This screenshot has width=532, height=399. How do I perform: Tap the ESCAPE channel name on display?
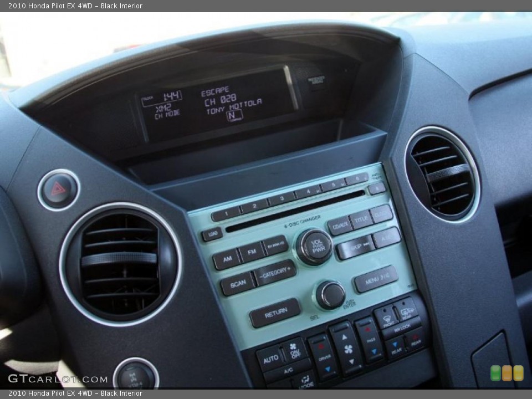click(x=215, y=91)
